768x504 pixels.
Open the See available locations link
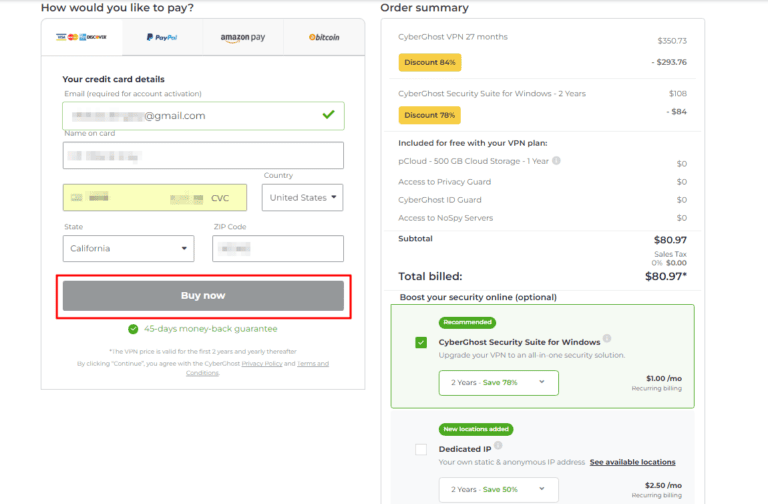[632, 462]
